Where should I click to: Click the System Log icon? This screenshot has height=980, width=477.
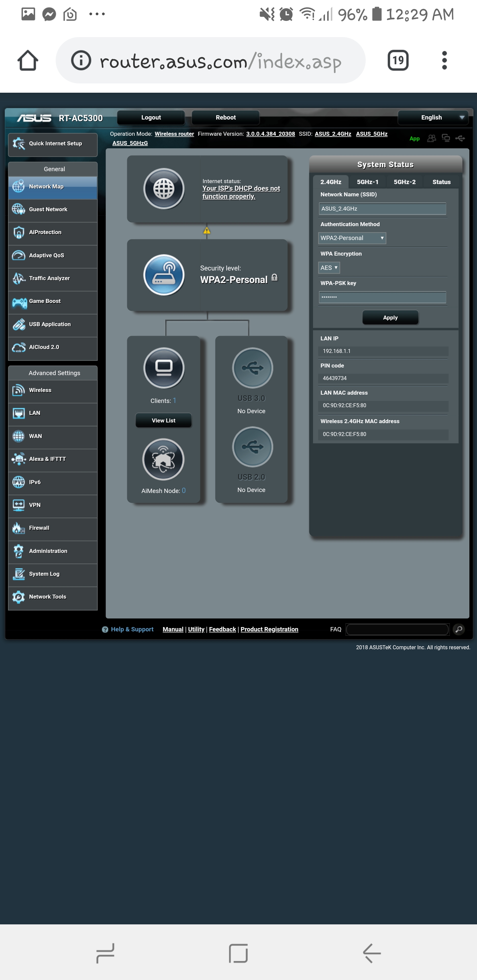[19, 574]
